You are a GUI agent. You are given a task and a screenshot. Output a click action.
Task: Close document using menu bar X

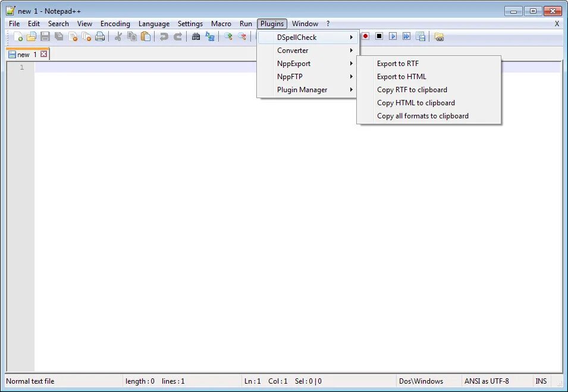pos(557,24)
